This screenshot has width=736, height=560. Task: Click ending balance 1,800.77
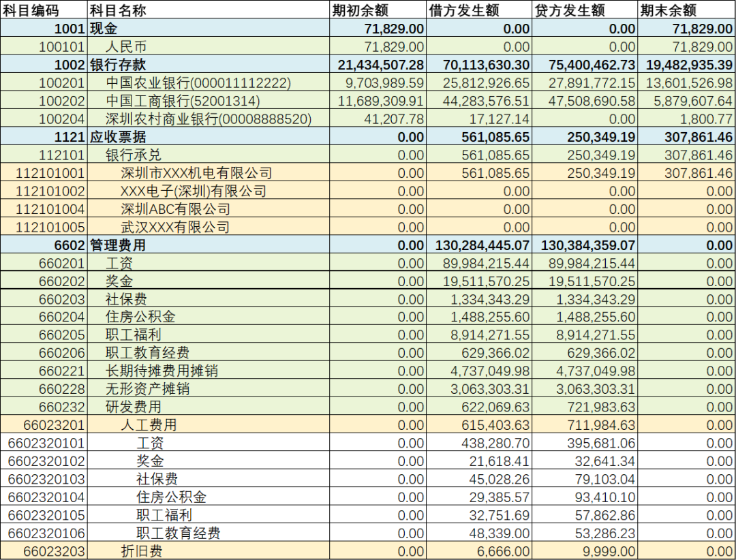click(x=687, y=119)
